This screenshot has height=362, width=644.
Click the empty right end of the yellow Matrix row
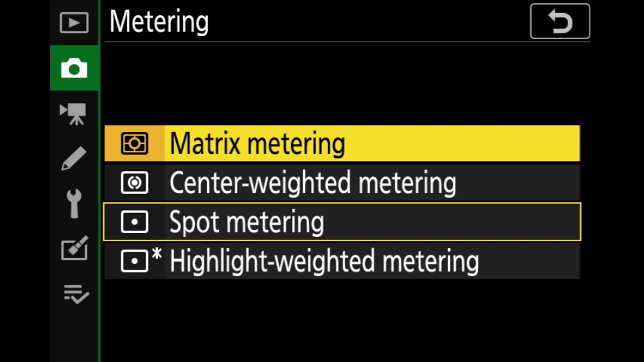tap(528, 144)
